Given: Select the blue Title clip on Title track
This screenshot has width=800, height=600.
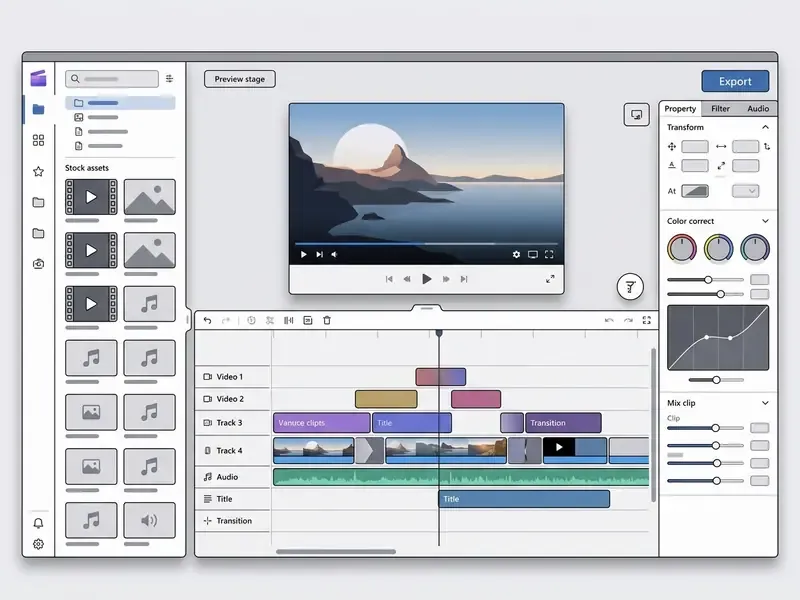Looking at the screenshot, I should point(524,499).
